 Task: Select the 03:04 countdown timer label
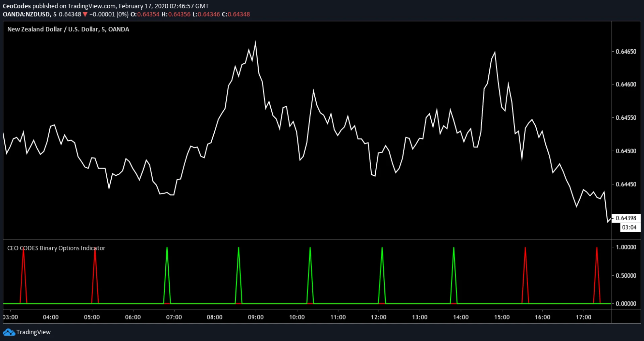[630, 227]
